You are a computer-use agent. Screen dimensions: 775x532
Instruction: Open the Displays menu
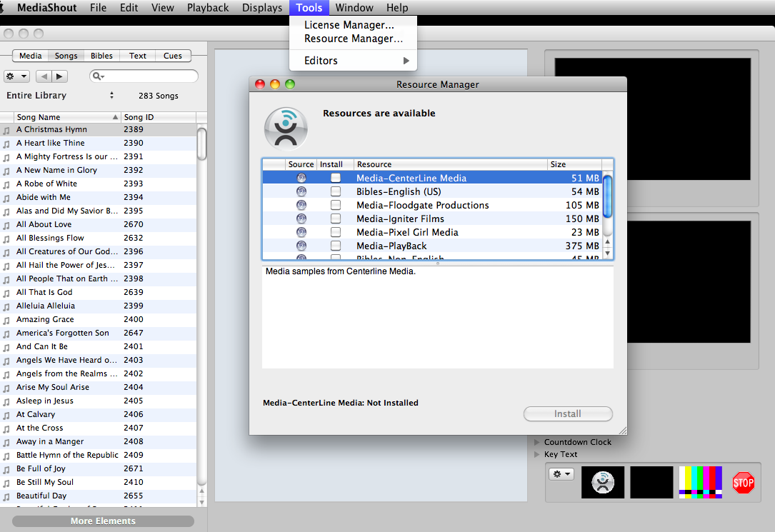pos(262,8)
